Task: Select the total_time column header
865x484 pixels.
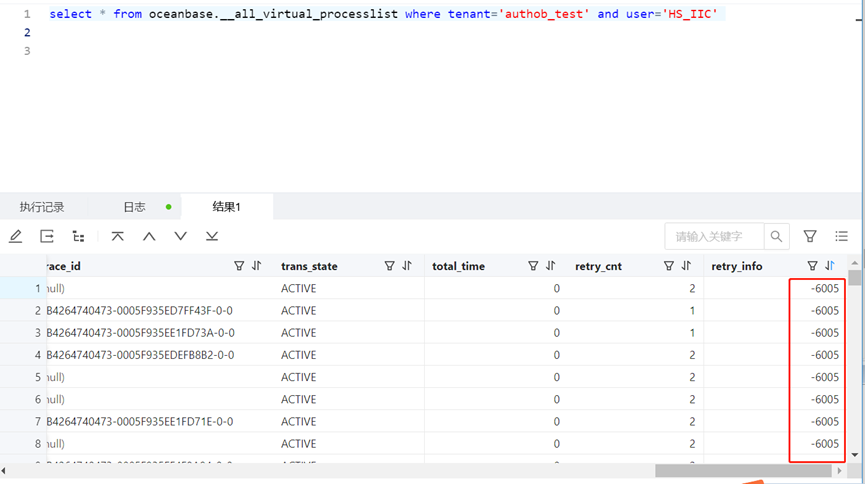Action: click(x=458, y=266)
